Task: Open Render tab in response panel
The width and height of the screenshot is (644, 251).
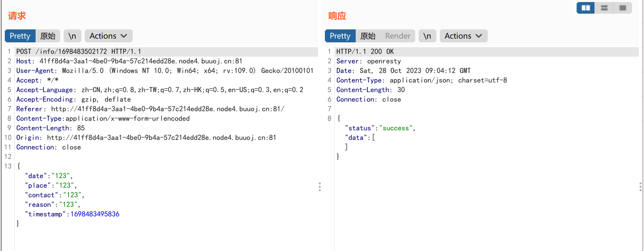Action: point(398,36)
